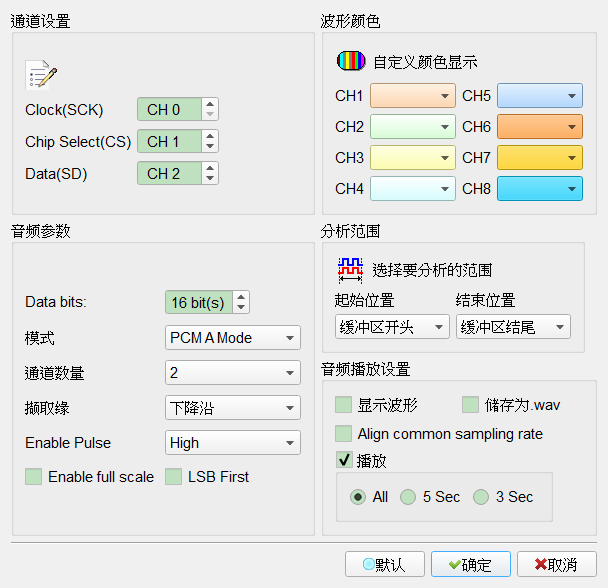Image resolution: width=608 pixels, height=588 pixels.
Task: Click the waveform analysis range icon
Action: 351,270
